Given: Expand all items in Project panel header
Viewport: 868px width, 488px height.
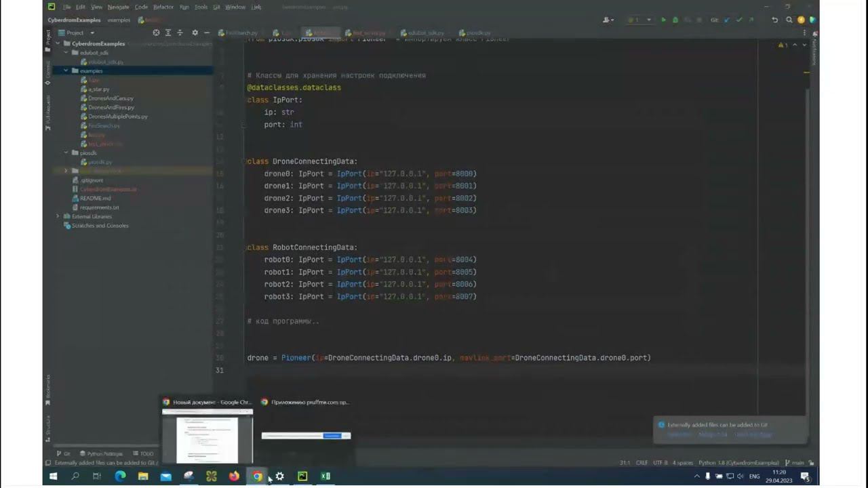Looking at the screenshot, I should [168, 33].
